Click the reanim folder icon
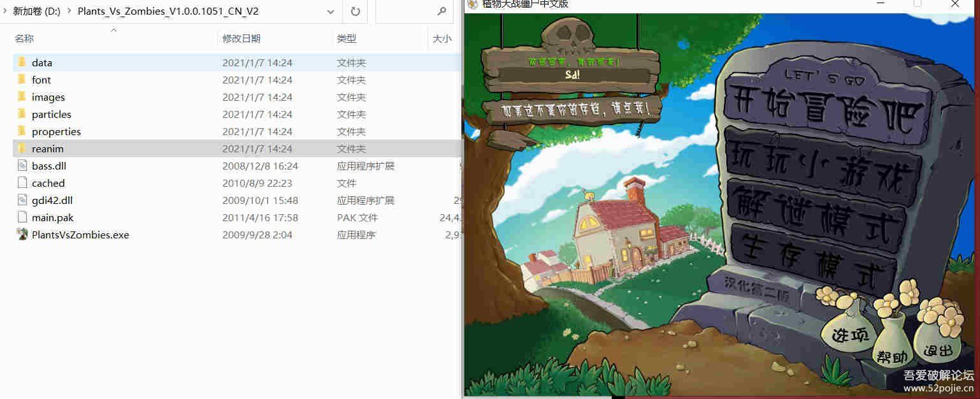Screen dimensions: 980x399 click(22, 149)
